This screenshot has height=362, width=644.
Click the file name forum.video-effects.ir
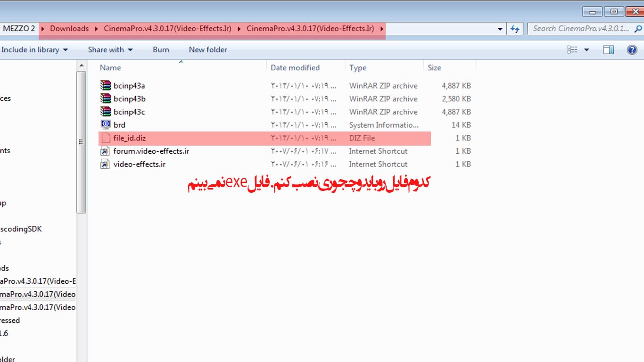coord(151,151)
